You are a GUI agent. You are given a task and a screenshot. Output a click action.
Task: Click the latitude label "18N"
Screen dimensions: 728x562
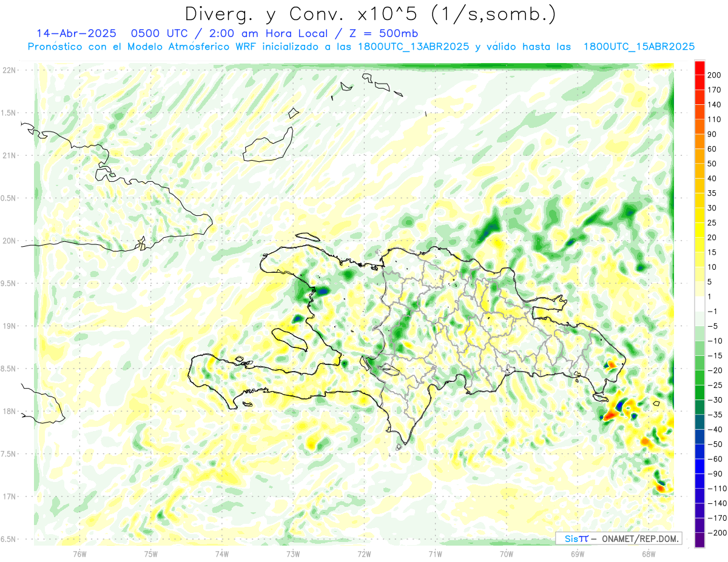click(9, 411)
